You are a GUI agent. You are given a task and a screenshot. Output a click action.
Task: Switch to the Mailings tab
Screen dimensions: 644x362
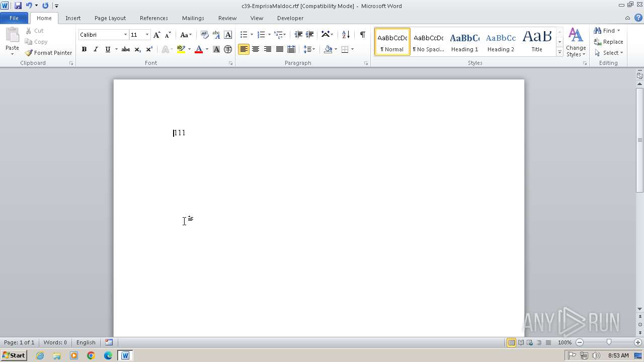click(193, 18)
